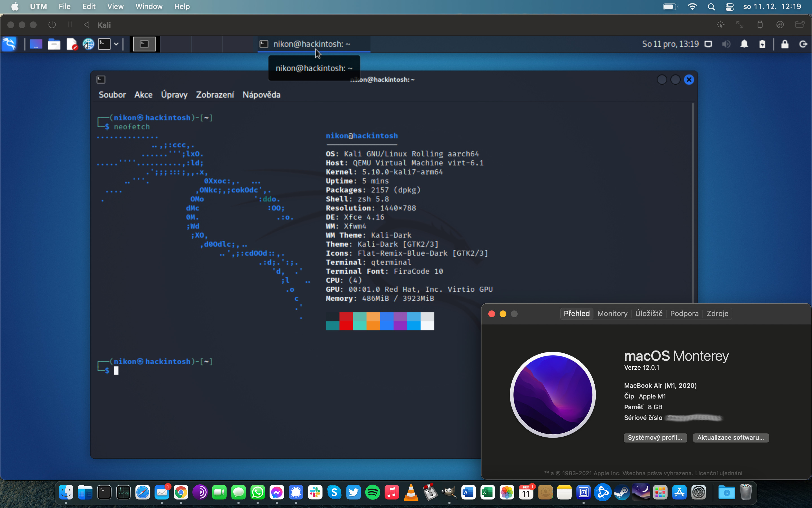Click the volume speaker icon in Kali panel
The width and height of the screenshot is (812, 508).
[726, 44]
